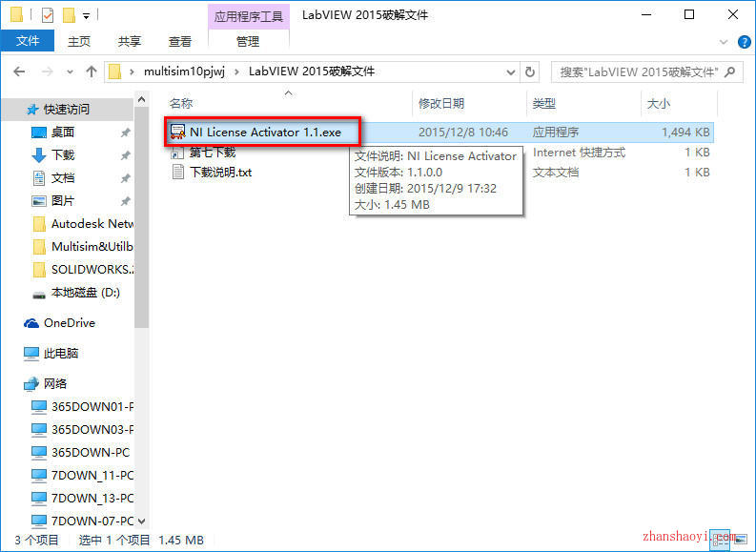The width and height of the screenshot is (756, 552).
Task: Switch to the 共享 ribbon tab
Action: (130, 41)
